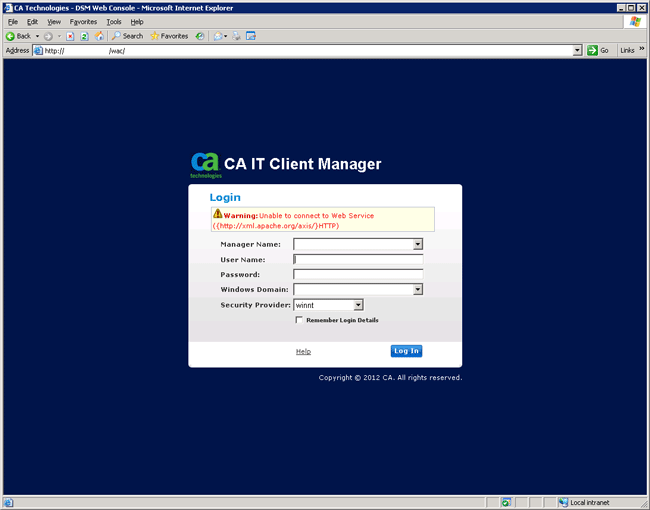Enable Remember Login Details checkbox
Viewport: 650px width, 510px height.
tap(299, 320)
